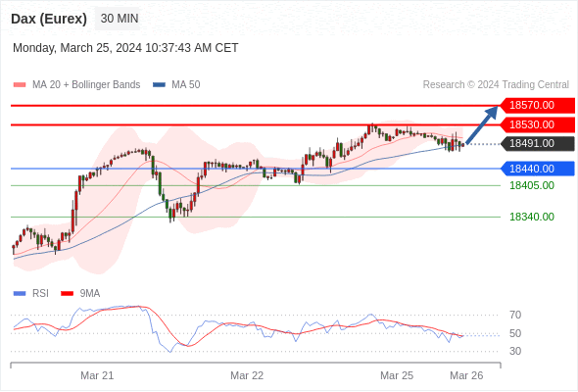Click the 30 MIN timeframe badge
Screen dimensions: 578x392
pos(118,19)
